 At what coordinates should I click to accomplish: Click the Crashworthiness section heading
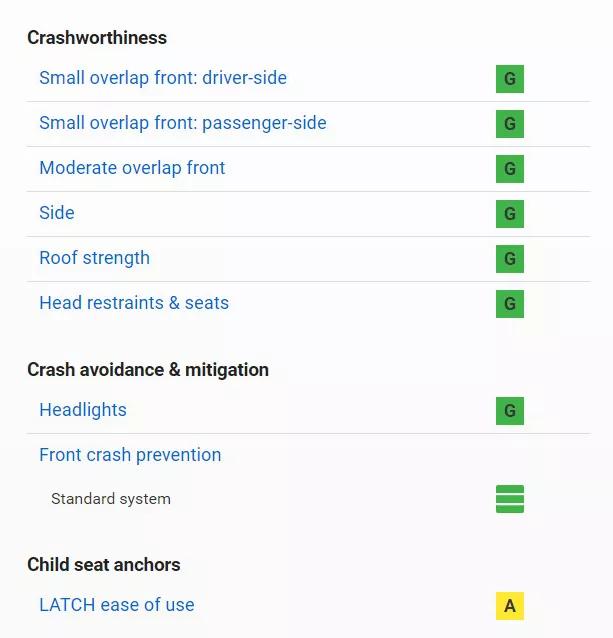tap(97, 38)
